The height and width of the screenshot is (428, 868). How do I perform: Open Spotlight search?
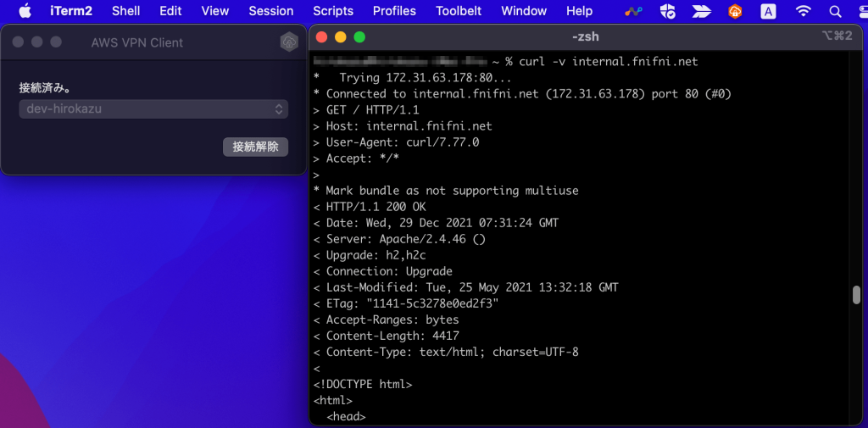835,11
